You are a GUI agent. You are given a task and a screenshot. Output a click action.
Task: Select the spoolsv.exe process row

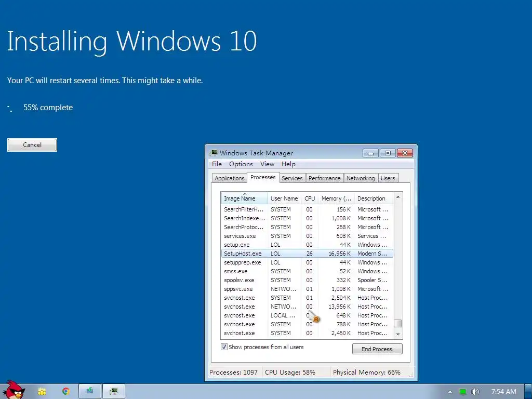click(307, 280)
